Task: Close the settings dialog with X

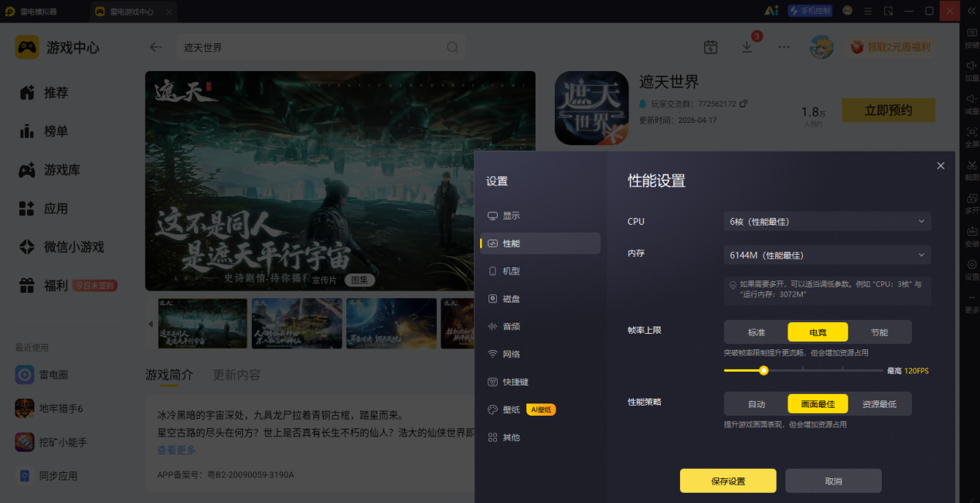Action: point(941,166)
